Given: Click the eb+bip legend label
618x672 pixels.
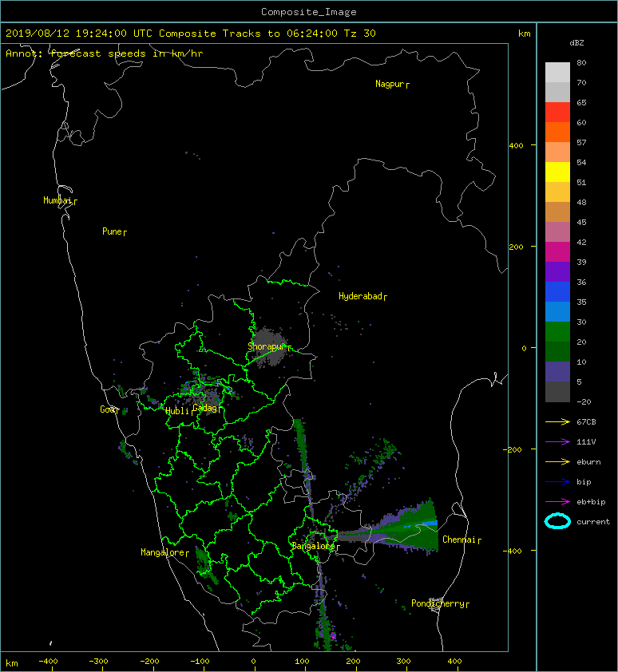Looking at the screenshot, I should tap(591, 502).
